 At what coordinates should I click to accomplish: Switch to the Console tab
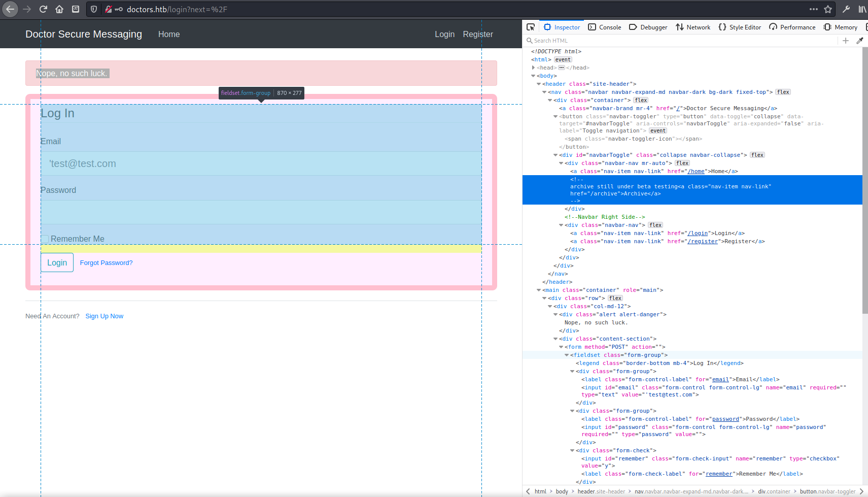pyautogui.click(x=604, y=27)
